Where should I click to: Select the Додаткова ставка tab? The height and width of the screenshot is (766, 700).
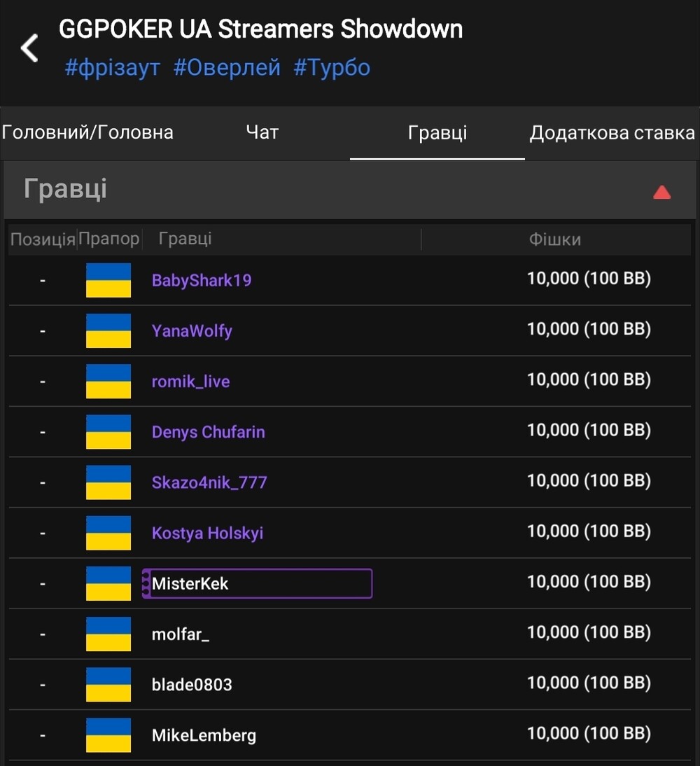point(612,133)
